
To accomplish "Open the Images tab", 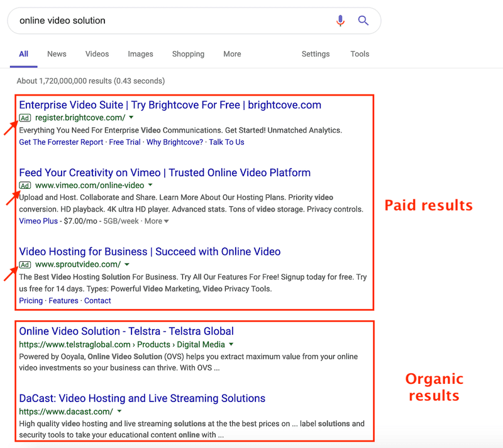I will (140, 54).
